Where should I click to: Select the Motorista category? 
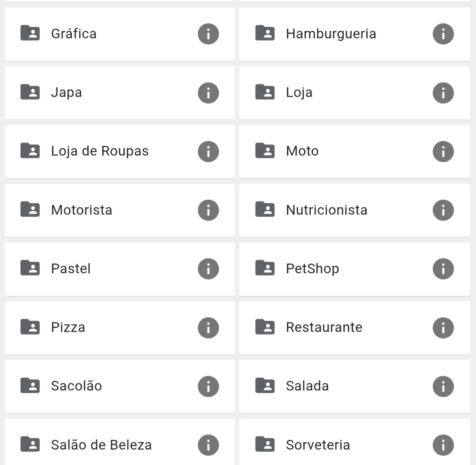click(120, 210)
